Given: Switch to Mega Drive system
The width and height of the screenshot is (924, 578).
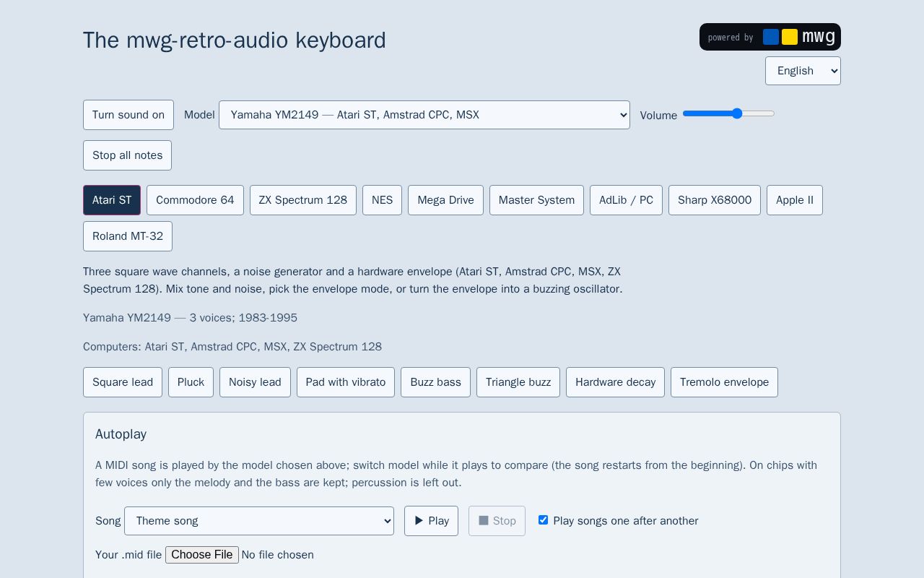Looking at the screenshot, I should tap(445, 200).
